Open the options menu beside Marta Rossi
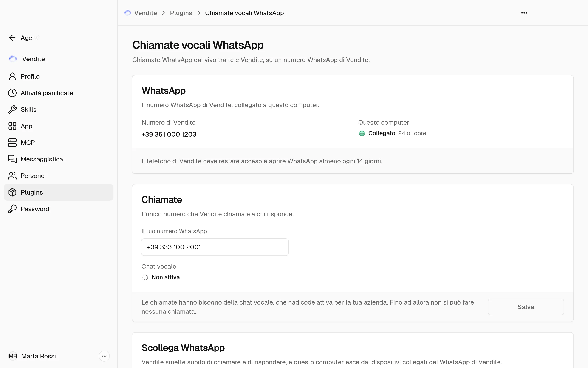 coord(104,356)
